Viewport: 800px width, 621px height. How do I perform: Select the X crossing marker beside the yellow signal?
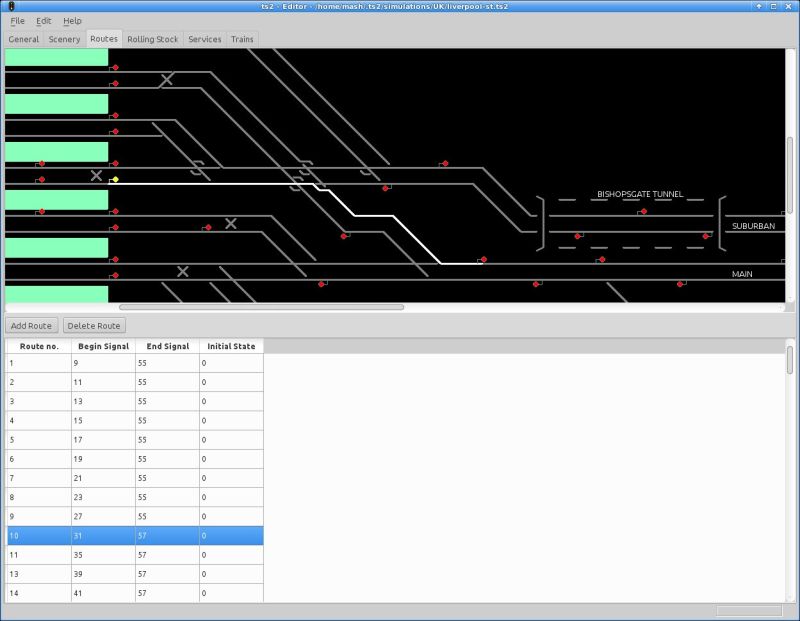coord(96,174)
